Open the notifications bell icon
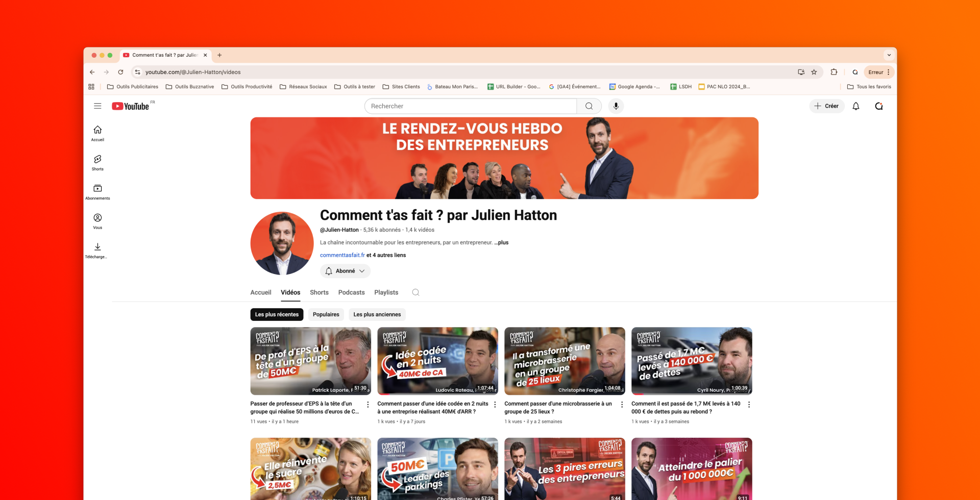 856,106
